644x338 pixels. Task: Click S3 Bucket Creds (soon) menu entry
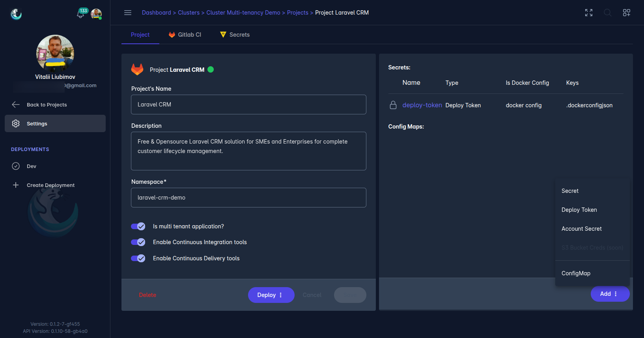592,248
